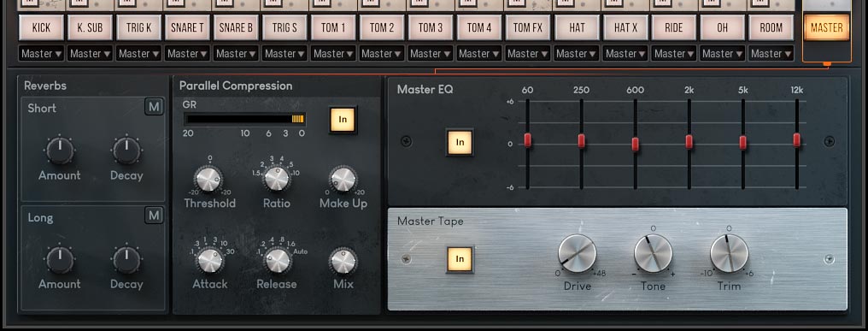Switch to the HAT channel
The image size is (868, 331).
(577, 27)
